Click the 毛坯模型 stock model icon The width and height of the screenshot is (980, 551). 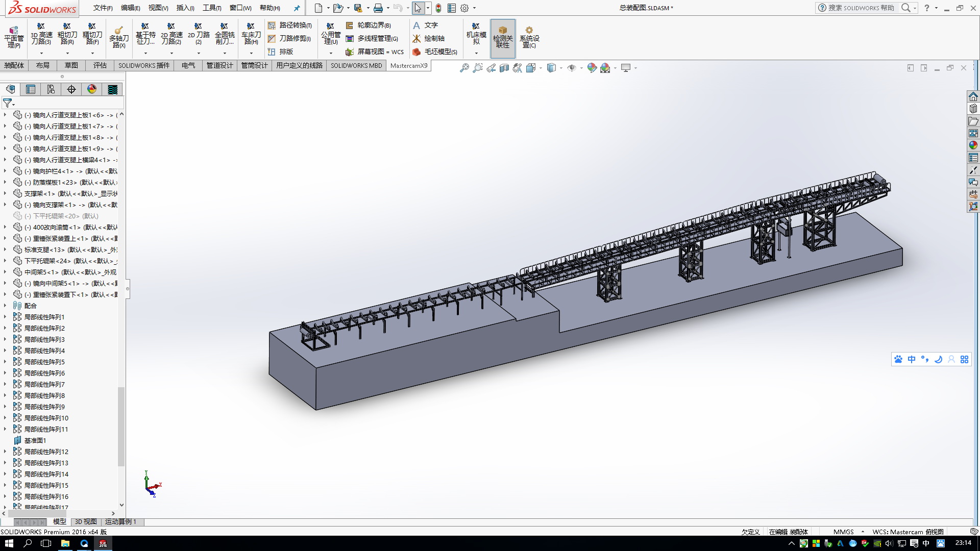click(x=416, y=52)
